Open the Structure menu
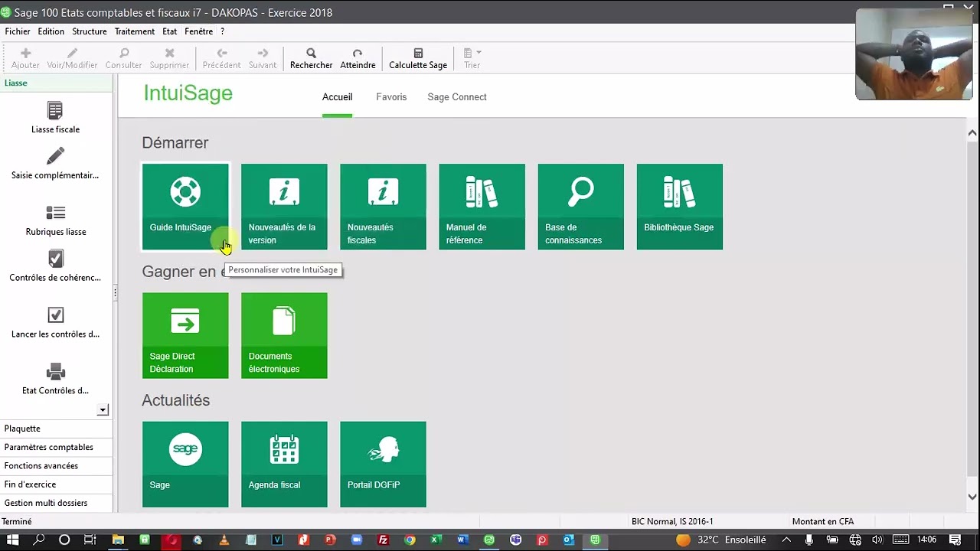This screenshot has height=551, width=980. tap(90, 31)
